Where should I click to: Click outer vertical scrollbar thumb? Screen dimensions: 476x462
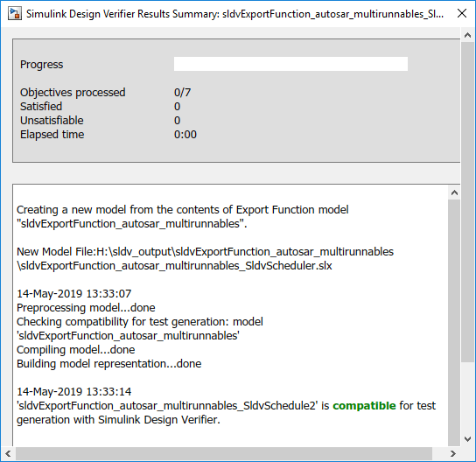click(468, 202)
